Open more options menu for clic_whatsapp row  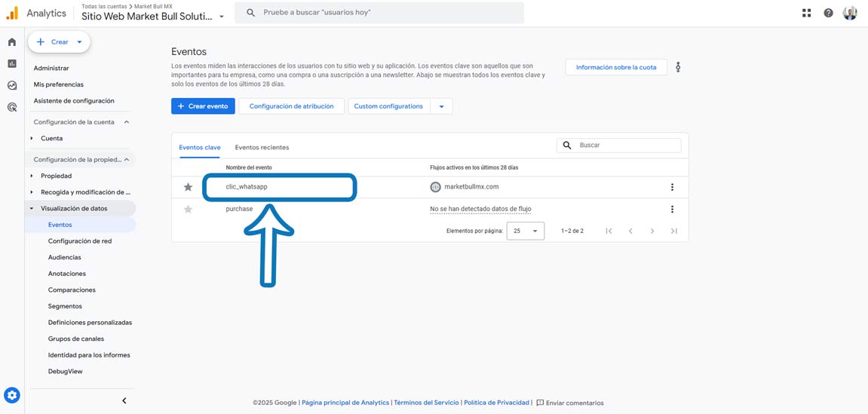(672, 187)
